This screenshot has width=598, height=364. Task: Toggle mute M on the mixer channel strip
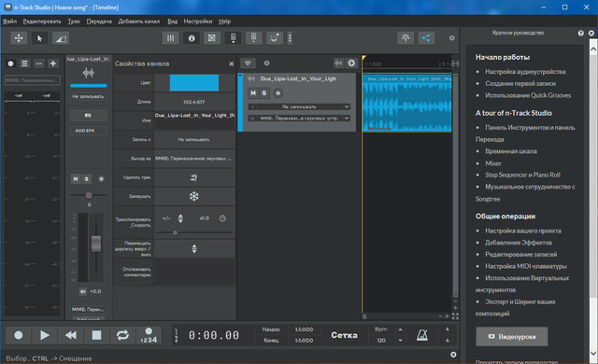tap(76, 179)
